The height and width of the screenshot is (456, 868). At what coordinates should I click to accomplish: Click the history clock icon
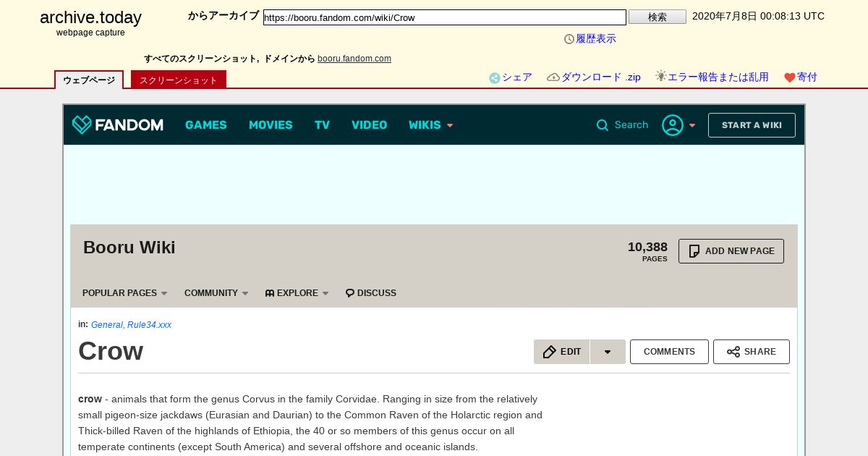(x=569, y=39)
